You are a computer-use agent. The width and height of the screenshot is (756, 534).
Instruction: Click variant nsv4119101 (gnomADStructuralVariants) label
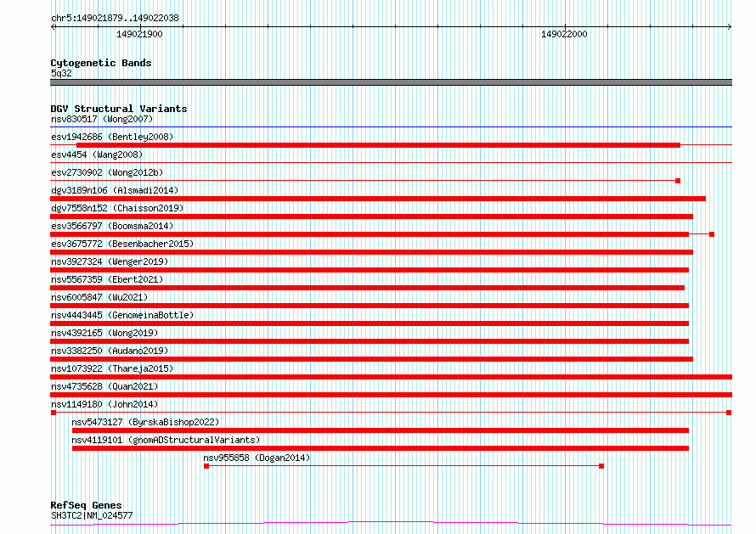click(x=166, y=440)
